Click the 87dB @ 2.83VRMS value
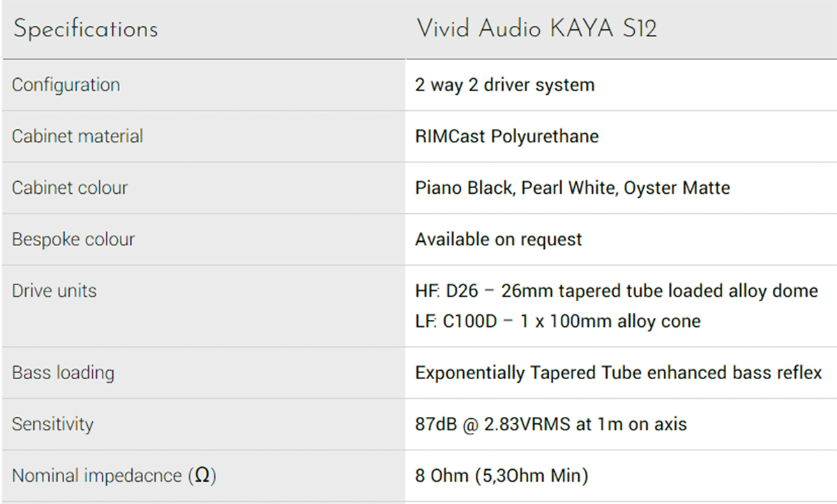 tap(551, 425)
